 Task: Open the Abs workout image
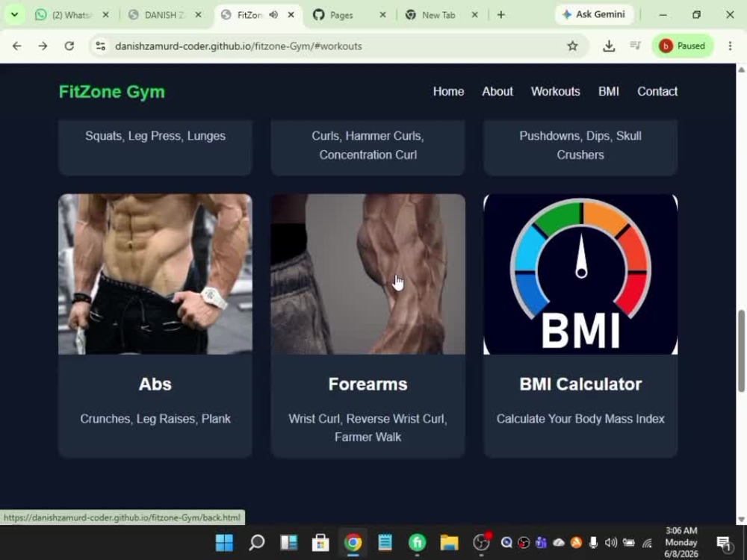[155, 274]
